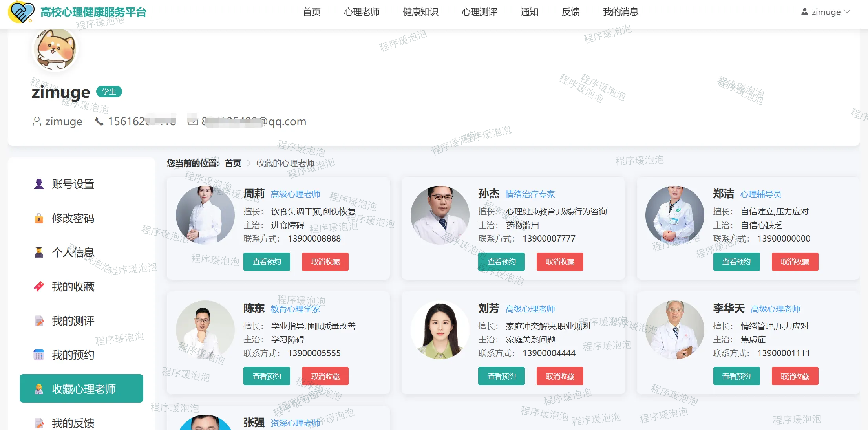Image resolution: width=868 pixels, height=430 pixels.
Task: Click the personal info sidebar icon
Action: 39,253
